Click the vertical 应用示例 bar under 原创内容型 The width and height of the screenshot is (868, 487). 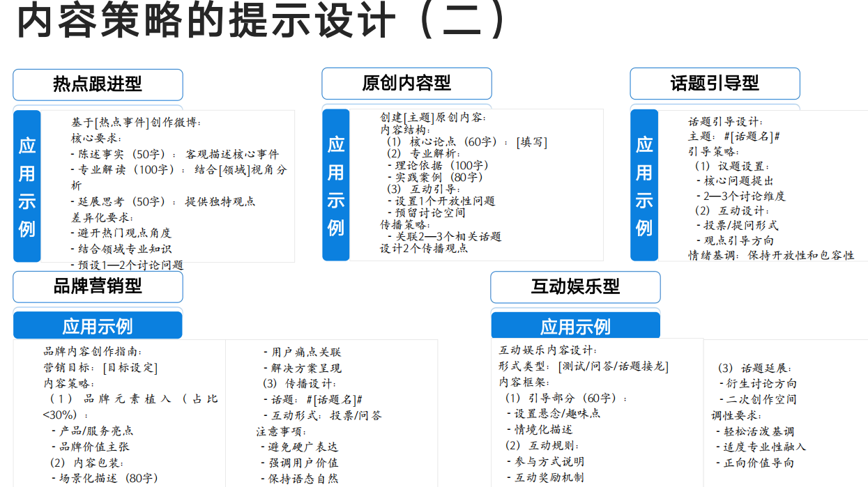(336, 185)
